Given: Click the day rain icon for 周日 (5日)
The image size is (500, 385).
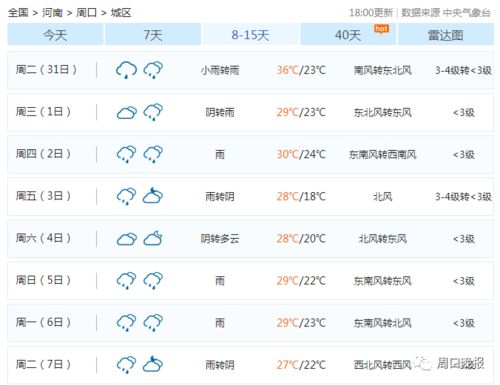Looking at the screenshot, I should pyautogui.click(x=126, y=281).
